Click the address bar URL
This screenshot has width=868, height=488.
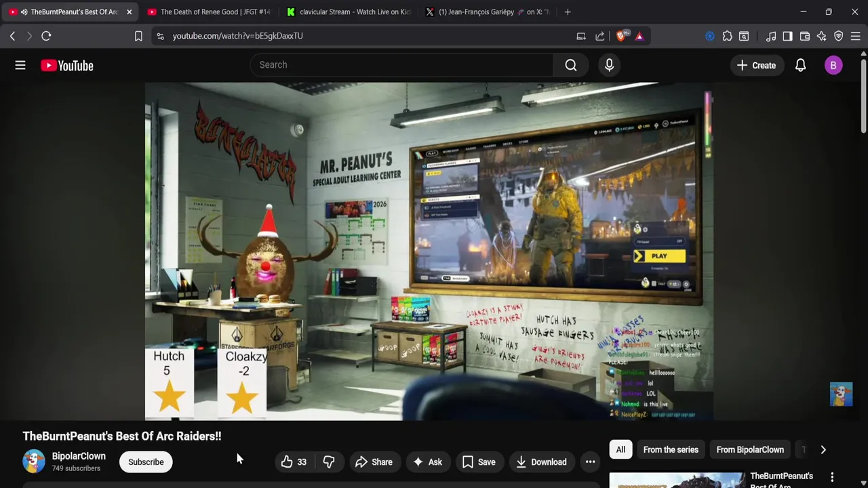[237, 36]
